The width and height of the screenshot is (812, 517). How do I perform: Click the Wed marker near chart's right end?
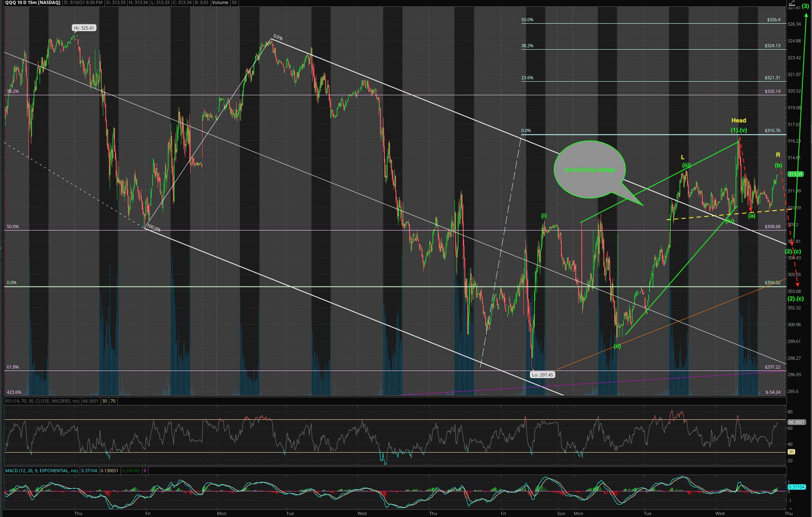[720, 513]
